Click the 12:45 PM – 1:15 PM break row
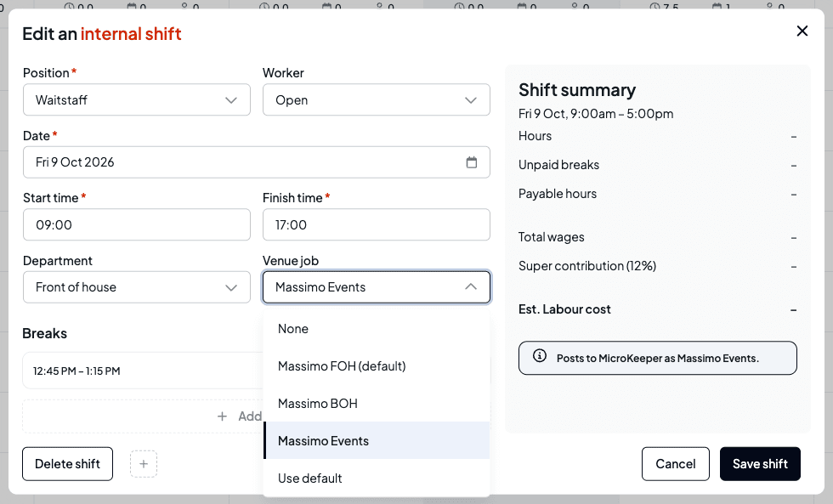This screenshot has height=504, width=833. click(x=143, y=371)
